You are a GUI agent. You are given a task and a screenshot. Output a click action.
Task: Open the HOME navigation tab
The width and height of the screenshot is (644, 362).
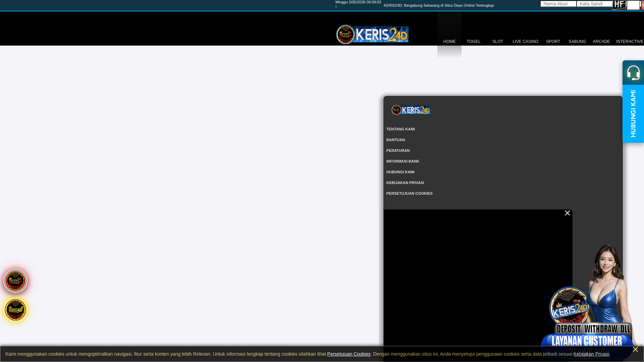[x=449, y=42]
